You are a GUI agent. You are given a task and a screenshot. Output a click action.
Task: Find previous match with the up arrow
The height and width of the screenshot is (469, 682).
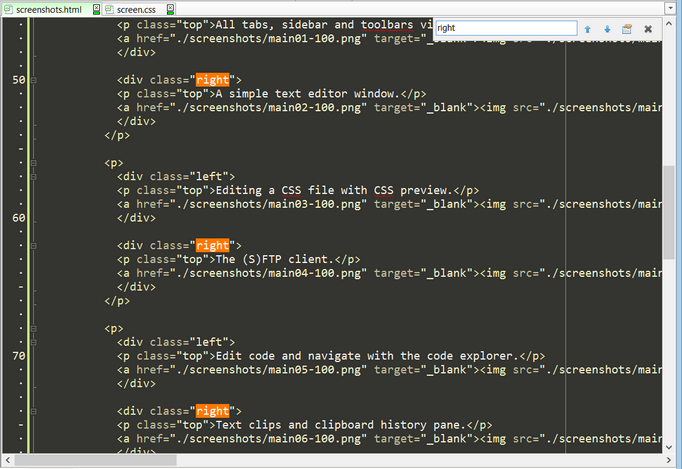(x=588, y=29)
